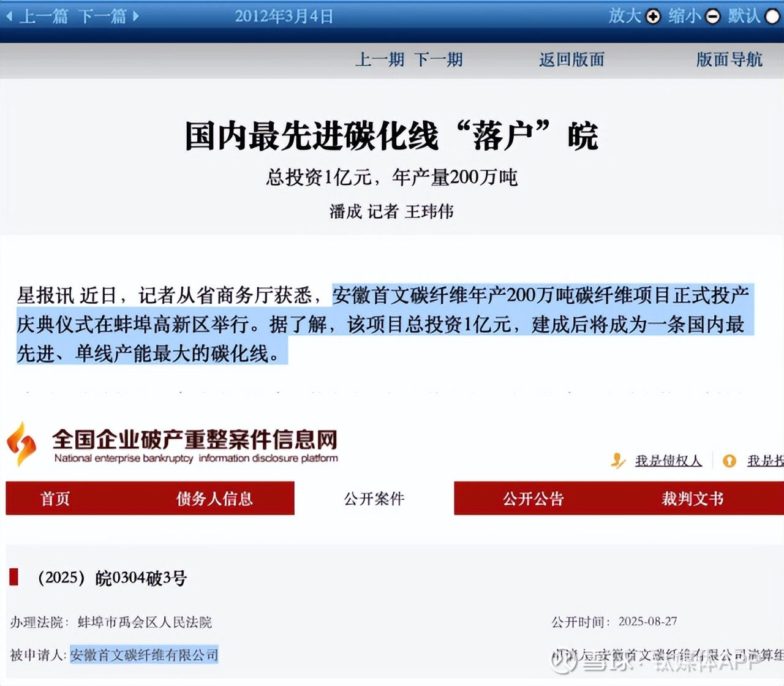Click the English subtitle National enterprise bankruptcy
Image resolution: width=784 pixels, height=686 pixels.
[196, 458]
